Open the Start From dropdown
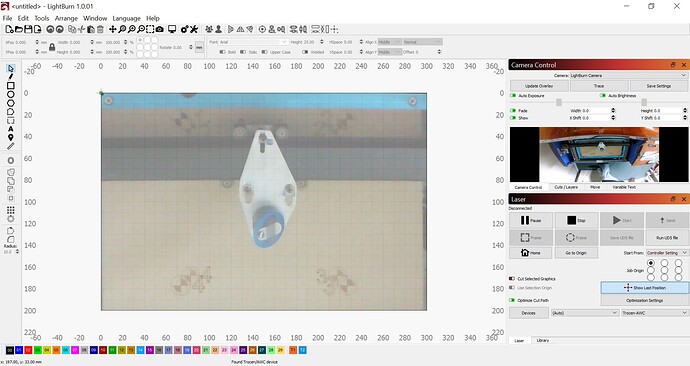The height and width of the screenshot is (366, 690). click(x=666, y=253)
